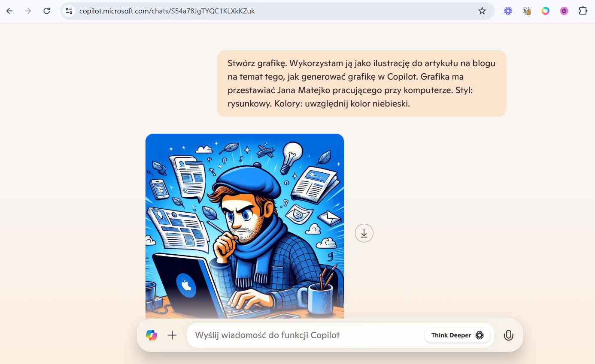595x364 pixels.
Task: Download the generated image
Action: pos(364,233)
